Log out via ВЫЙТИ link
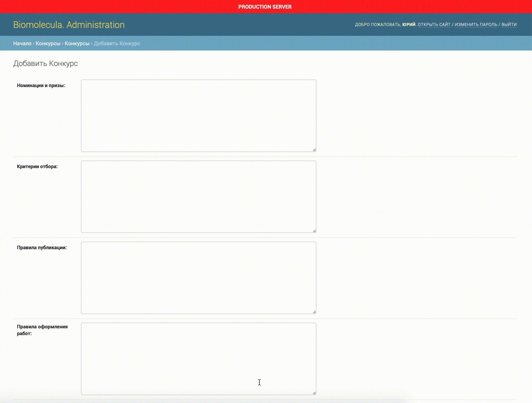Viewport: 532px width, 403px height. click(x=509, y=24)
